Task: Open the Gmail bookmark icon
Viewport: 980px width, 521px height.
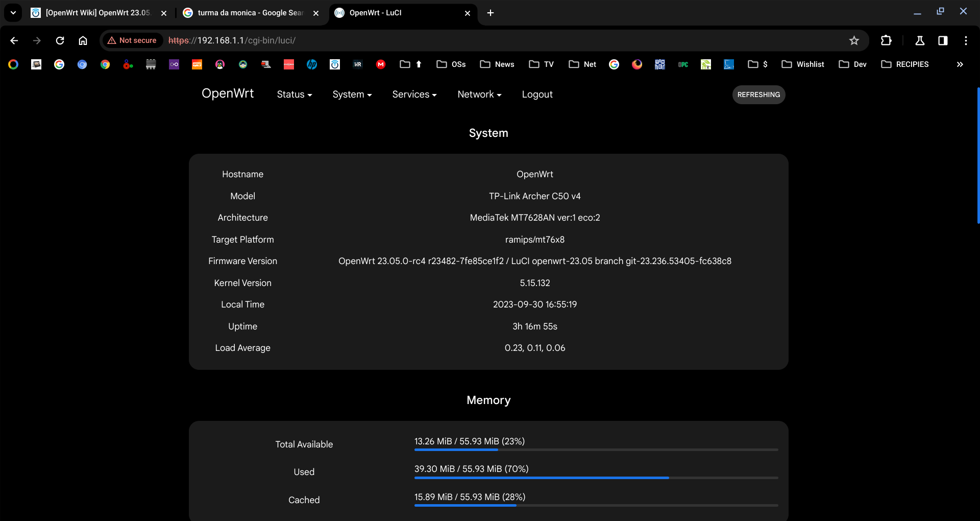Action: (x=381, y=64)
